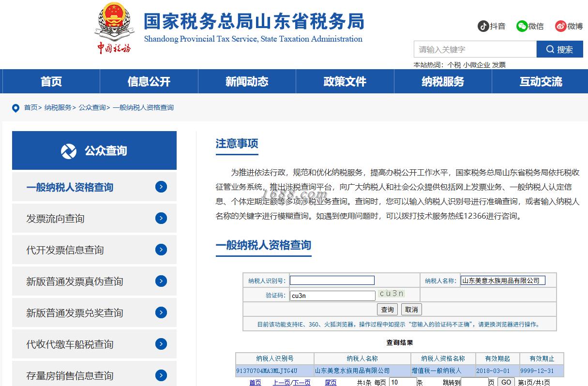This screenshot has height=386, width=588.
Task: Open sidebar item 代收代缴车船税查询
Action: coord(94,344)
